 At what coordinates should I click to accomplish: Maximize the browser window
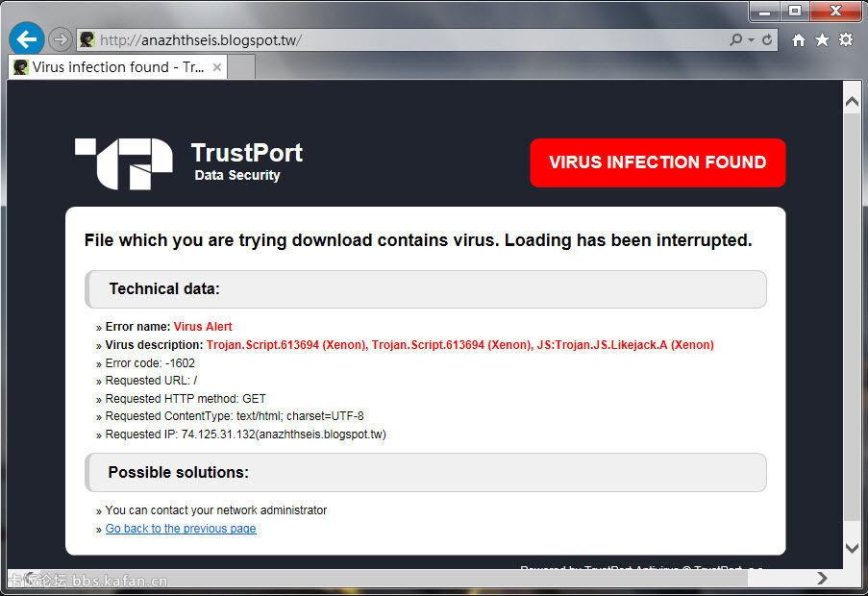795,12
